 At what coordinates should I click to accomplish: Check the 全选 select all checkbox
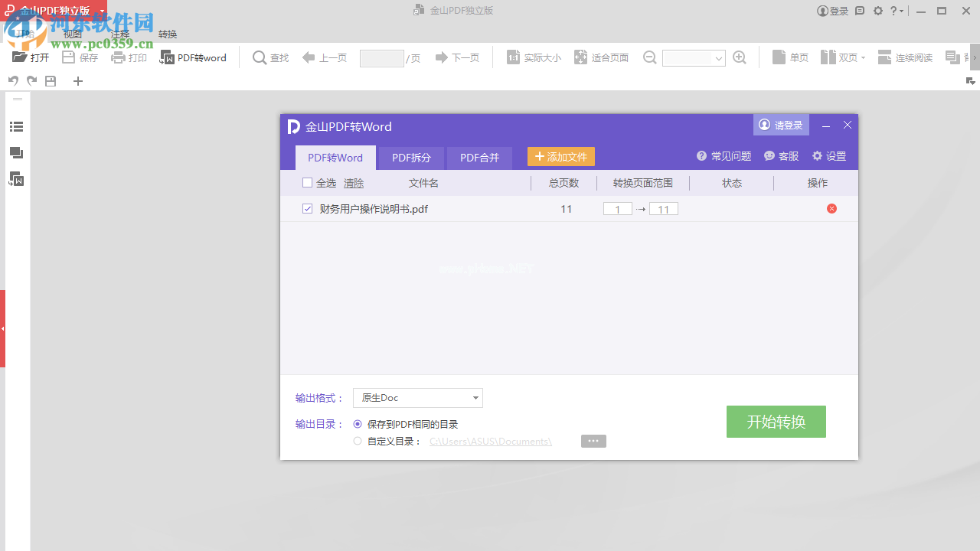[x=307, y=183]
